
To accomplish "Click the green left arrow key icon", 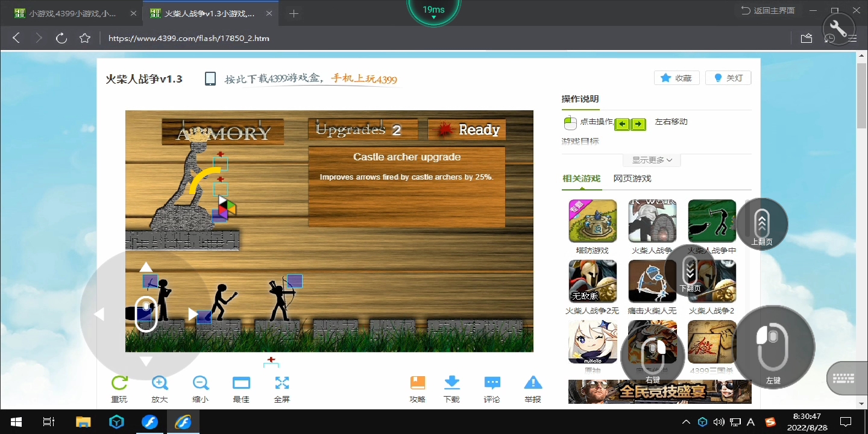I will (622, 124).
